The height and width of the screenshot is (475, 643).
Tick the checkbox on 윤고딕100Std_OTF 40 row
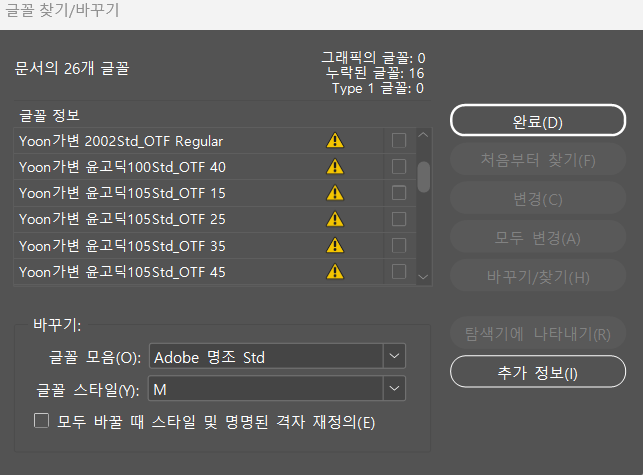[399, 167]
